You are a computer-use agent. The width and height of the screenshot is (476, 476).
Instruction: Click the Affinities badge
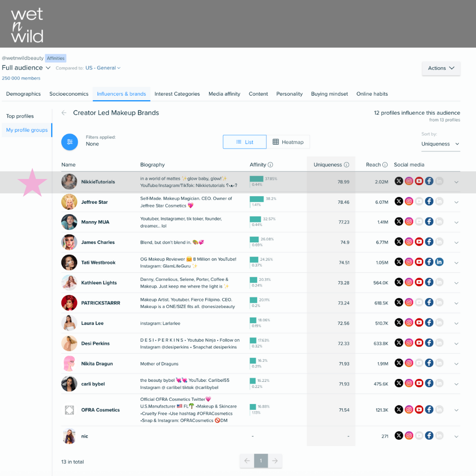pyautogui.click(x=56, y=58)
